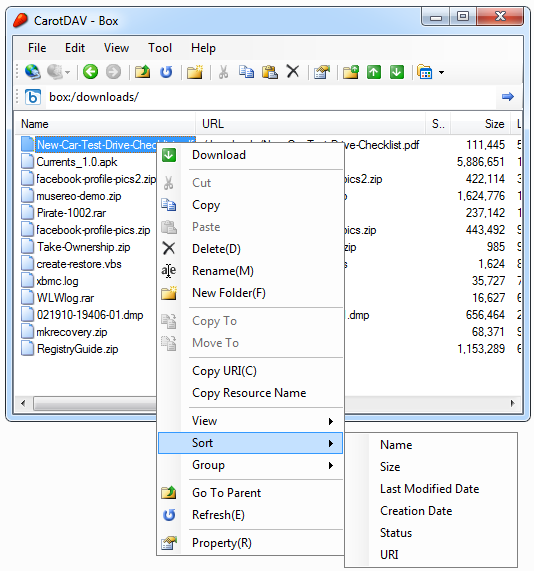Click the blue Go arrow beside address
Screen dimensions: 534x571
click(x=508, y=97)
